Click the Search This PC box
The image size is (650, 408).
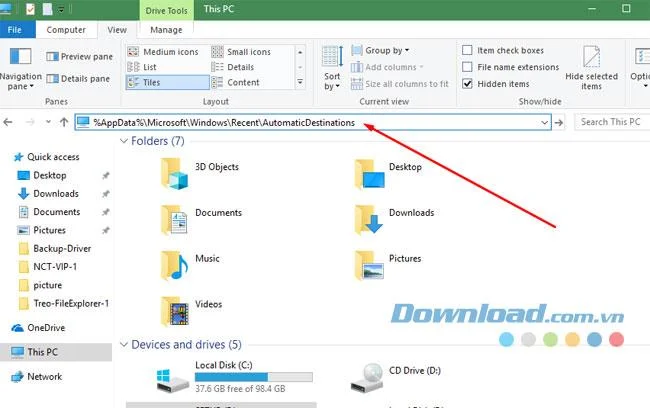tap(612, 122)
